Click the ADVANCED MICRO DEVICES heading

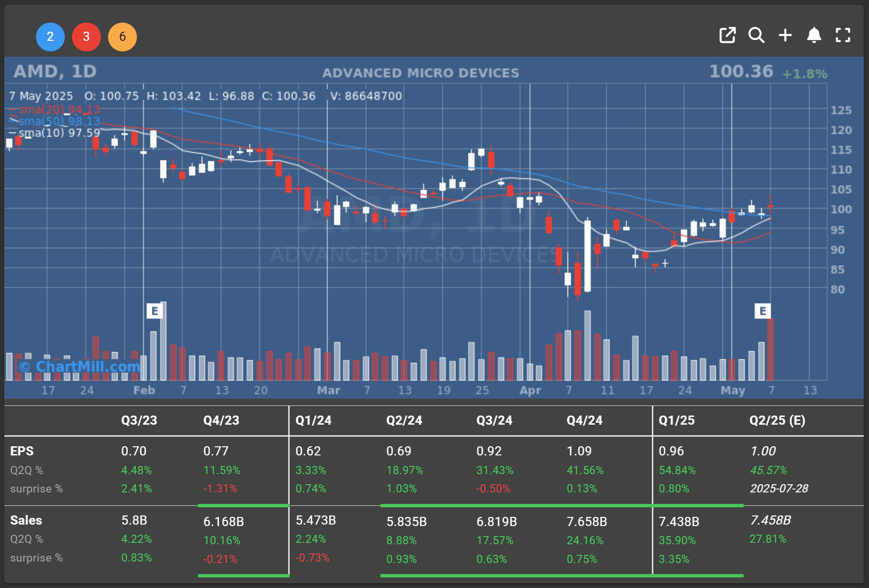[x=421, y=73]
